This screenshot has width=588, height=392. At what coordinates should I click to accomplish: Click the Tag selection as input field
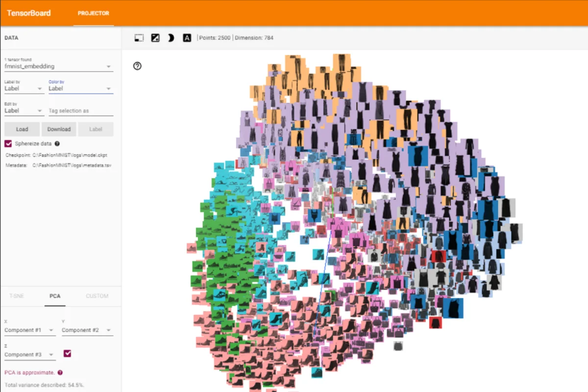click(x=80, y=111)
